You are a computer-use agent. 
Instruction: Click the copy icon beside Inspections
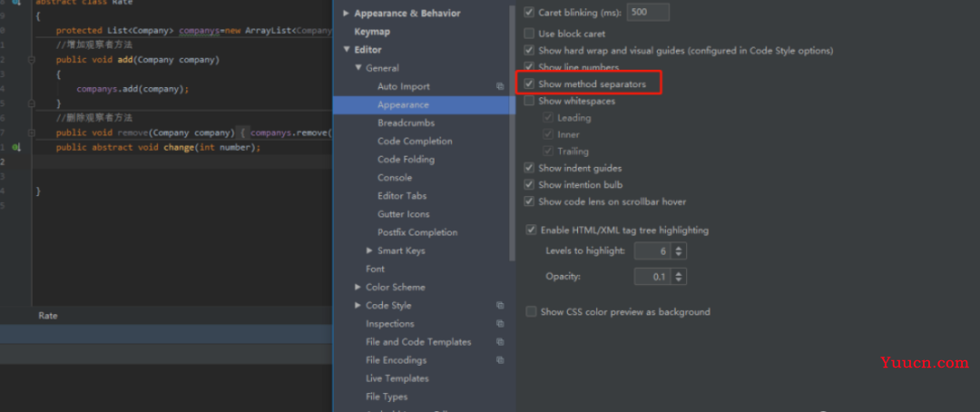click(x=500, y=323)
